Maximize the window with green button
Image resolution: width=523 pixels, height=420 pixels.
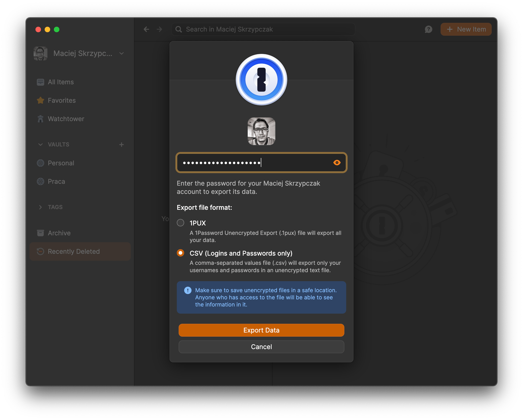pos(57,29)
